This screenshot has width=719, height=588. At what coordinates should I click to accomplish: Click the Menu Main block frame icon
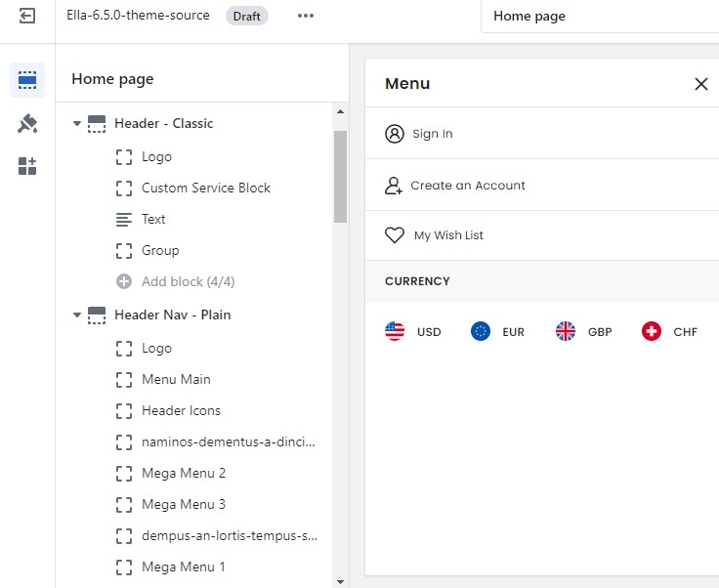[x=124, y=380]
